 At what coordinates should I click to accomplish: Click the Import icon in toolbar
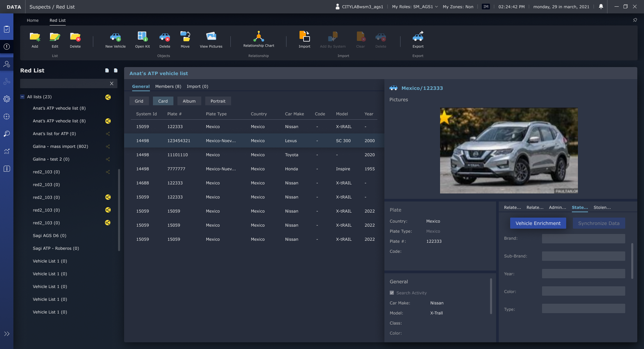pyautogui.click(x=304, y=37)
